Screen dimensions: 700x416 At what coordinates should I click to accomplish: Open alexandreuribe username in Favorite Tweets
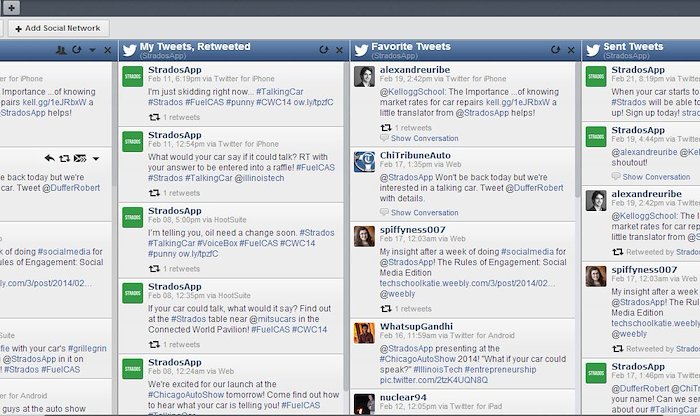415,70
